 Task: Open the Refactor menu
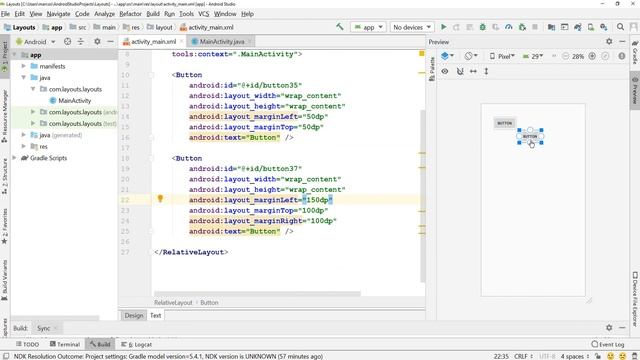click(x=130, y=13)
